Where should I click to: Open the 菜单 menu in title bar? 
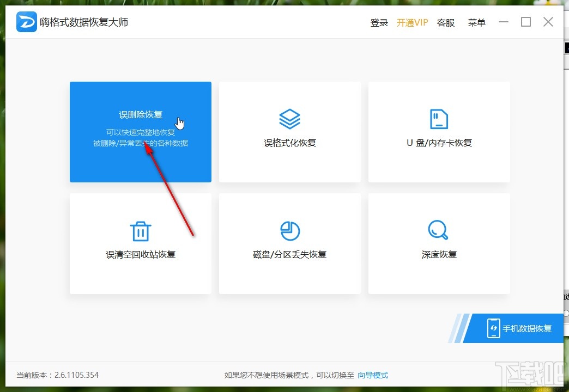click(476, 22)
